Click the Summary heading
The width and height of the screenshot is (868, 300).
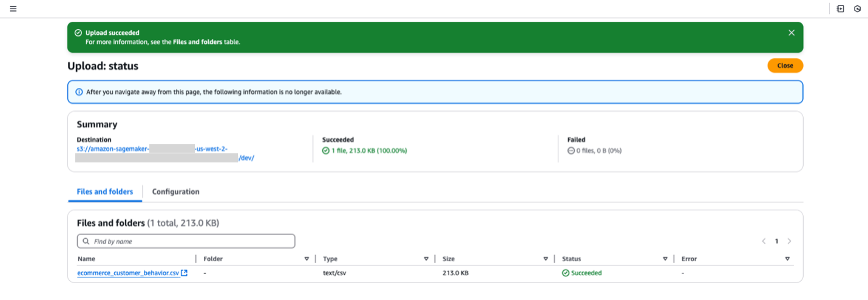tap(97, 124)
